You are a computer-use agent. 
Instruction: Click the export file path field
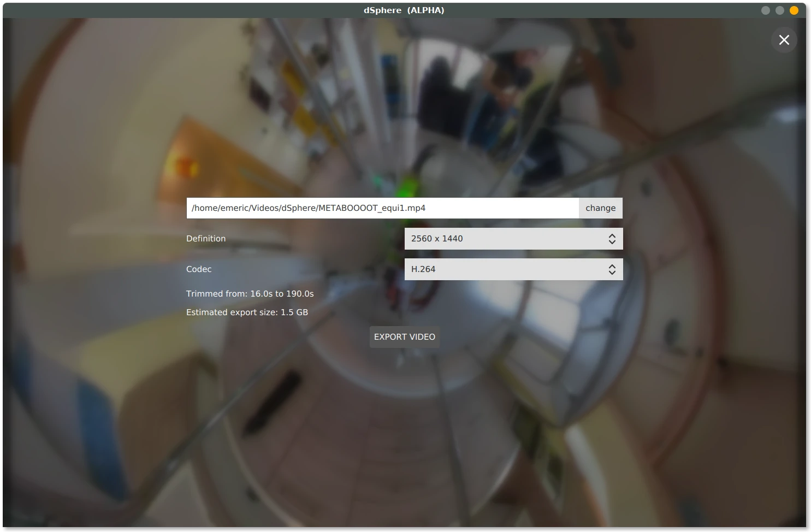pyautogui.click(x=382, y=208)
